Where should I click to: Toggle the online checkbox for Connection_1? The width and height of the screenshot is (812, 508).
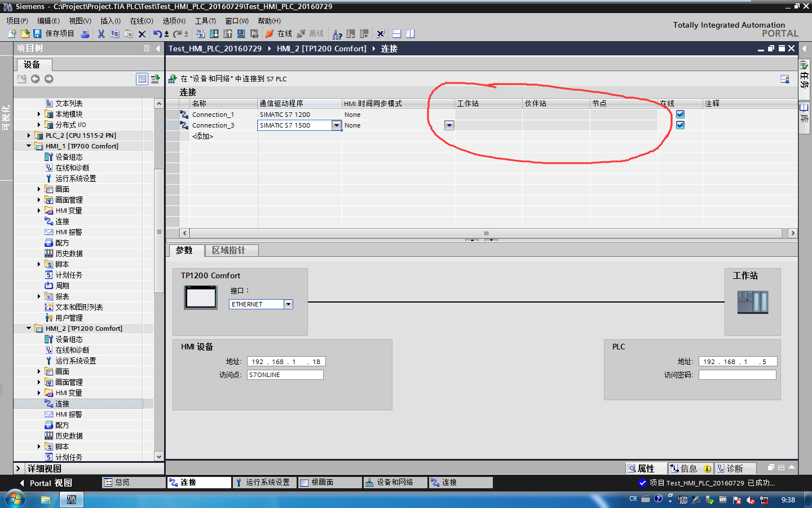click(x=680, y=114)
